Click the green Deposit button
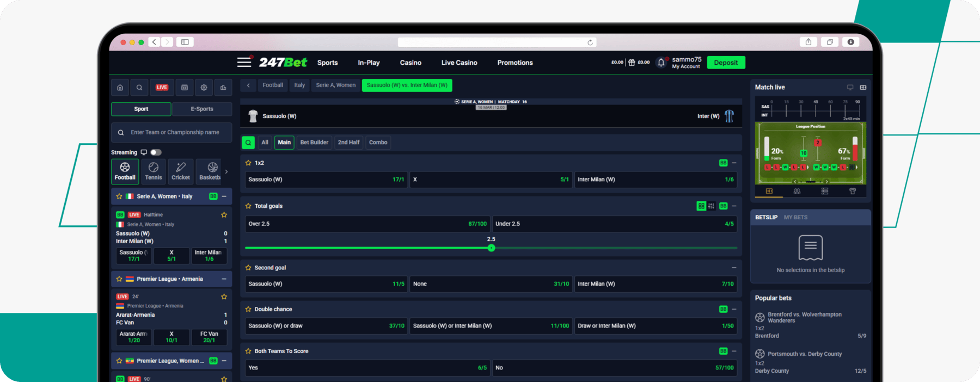980x382 pixels. (726, 63)
